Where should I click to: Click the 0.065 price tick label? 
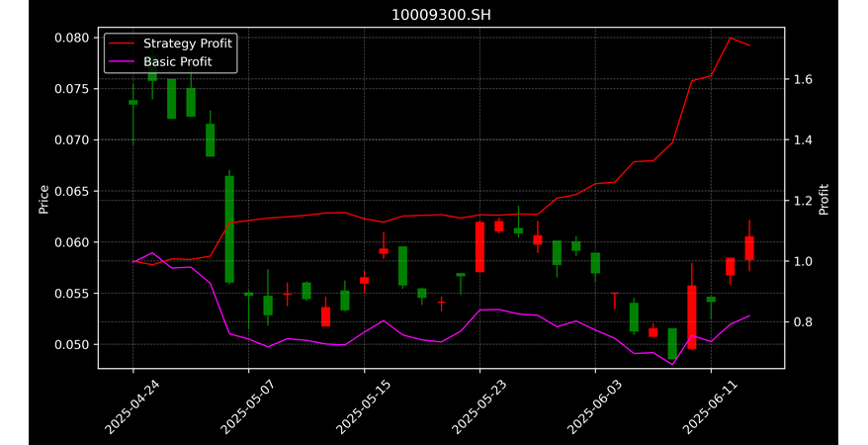click(x=72, y=191)
